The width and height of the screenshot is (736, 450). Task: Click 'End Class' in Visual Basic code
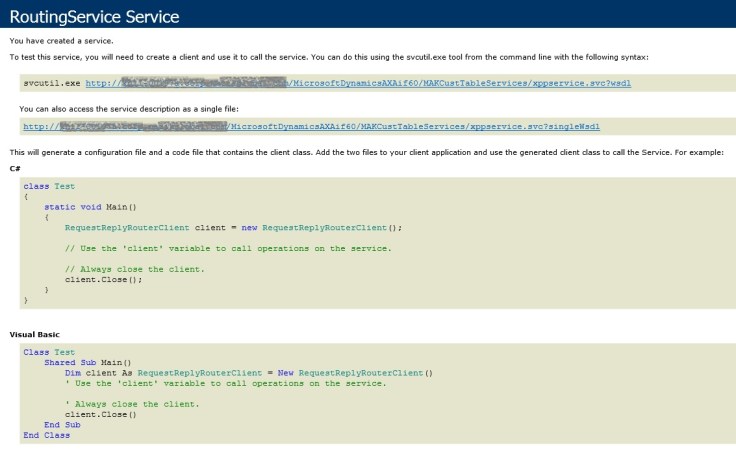pos(47,435)
